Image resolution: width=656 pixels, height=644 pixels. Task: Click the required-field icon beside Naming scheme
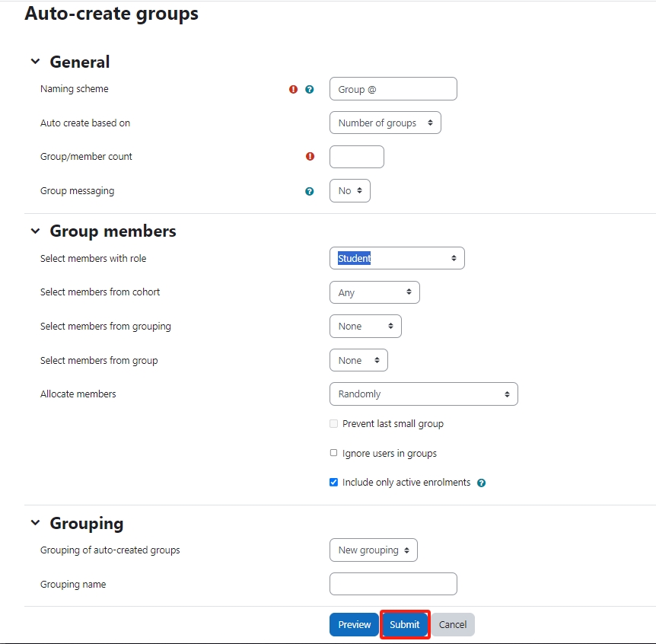(x=293, y=89)
